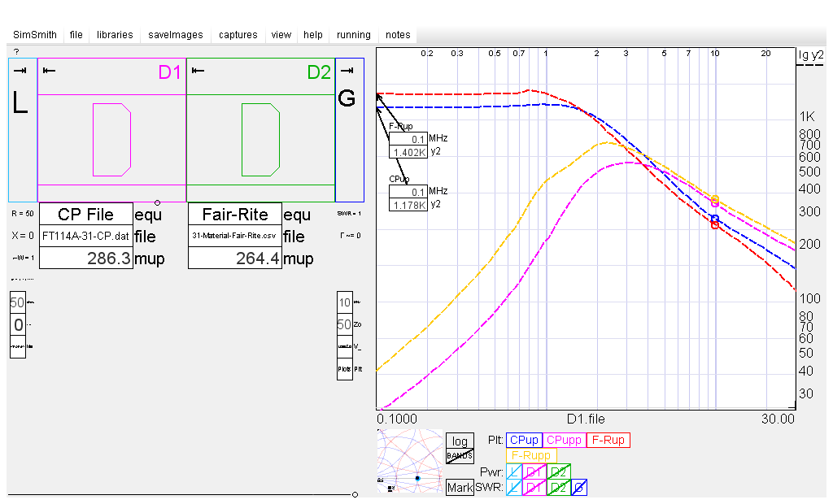Open the SimSmith menu

click(35, 34)
